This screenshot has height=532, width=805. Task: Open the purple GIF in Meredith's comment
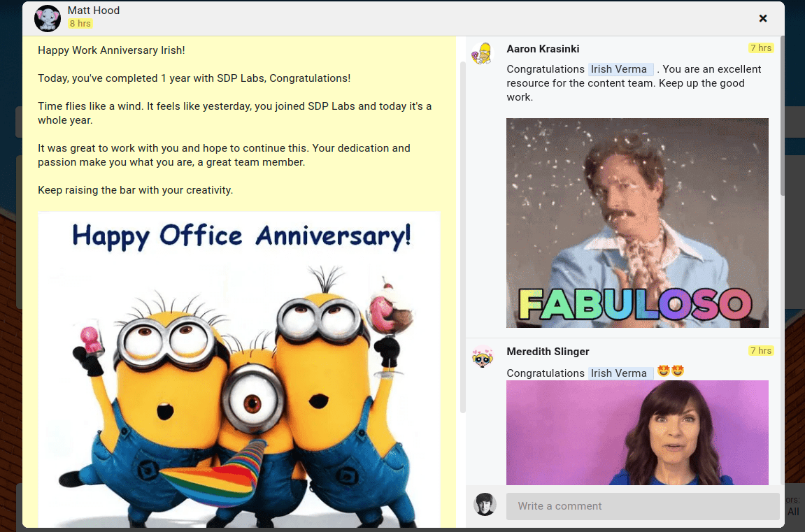tap(637, 433)
